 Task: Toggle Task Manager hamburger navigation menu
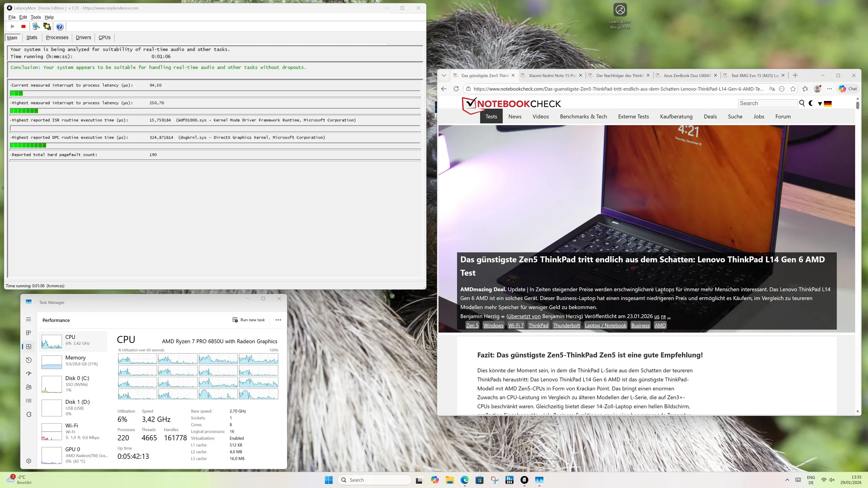[28, 319]
